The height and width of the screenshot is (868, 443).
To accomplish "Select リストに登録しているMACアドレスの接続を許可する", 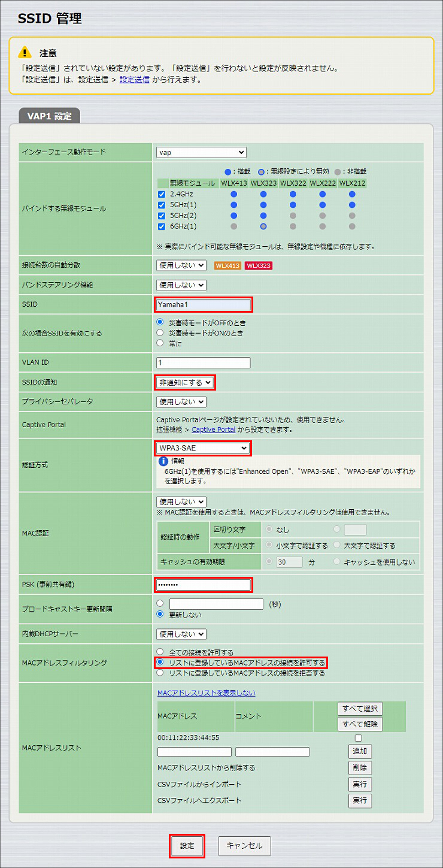I will [x=160, y=663].
